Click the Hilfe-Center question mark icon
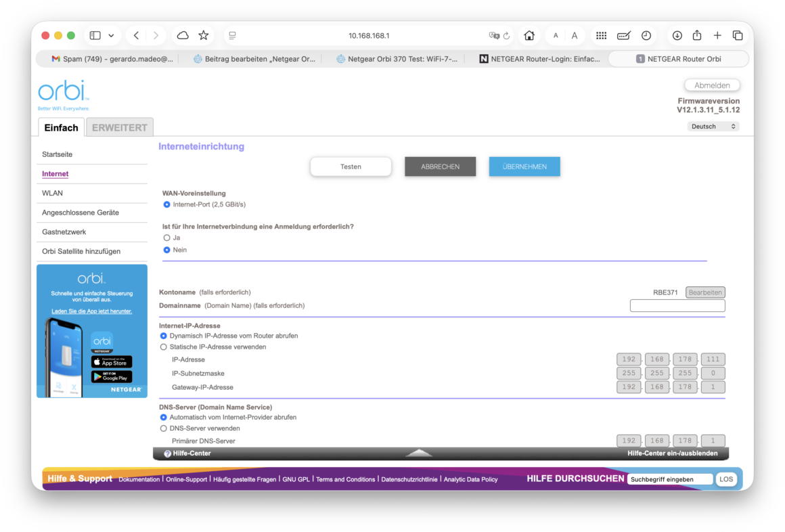 (167, 454)
